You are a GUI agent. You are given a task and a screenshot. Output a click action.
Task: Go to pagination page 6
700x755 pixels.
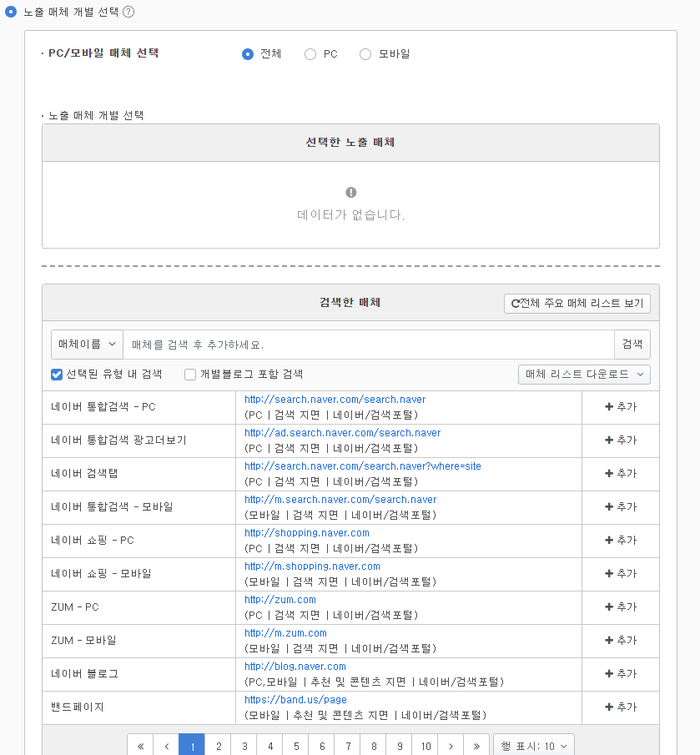pyautogui.click(x=322, y=746)
